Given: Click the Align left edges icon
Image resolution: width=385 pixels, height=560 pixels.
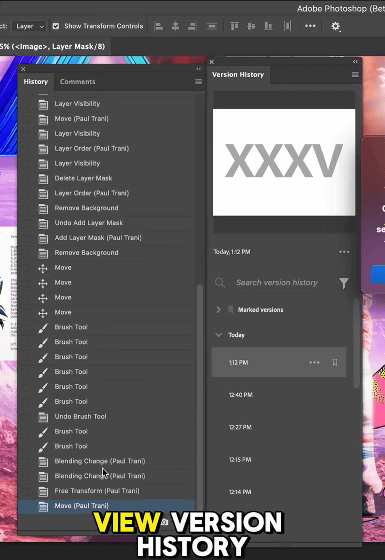Looking at the screenshot, I should coord(159,26).
